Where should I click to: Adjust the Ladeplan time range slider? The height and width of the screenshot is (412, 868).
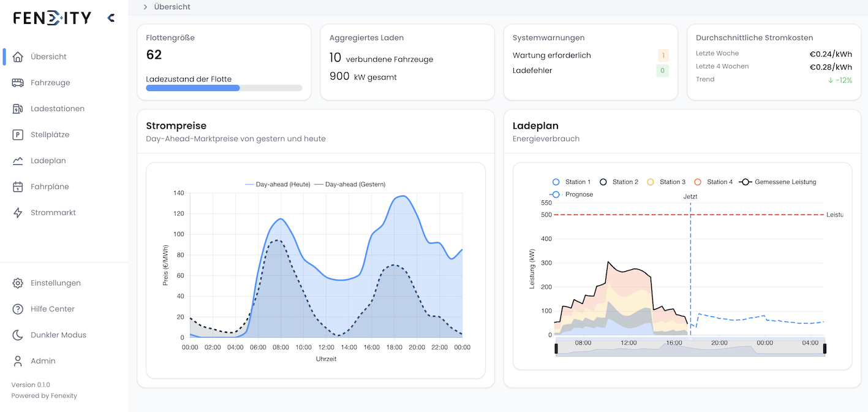point(691,346)
